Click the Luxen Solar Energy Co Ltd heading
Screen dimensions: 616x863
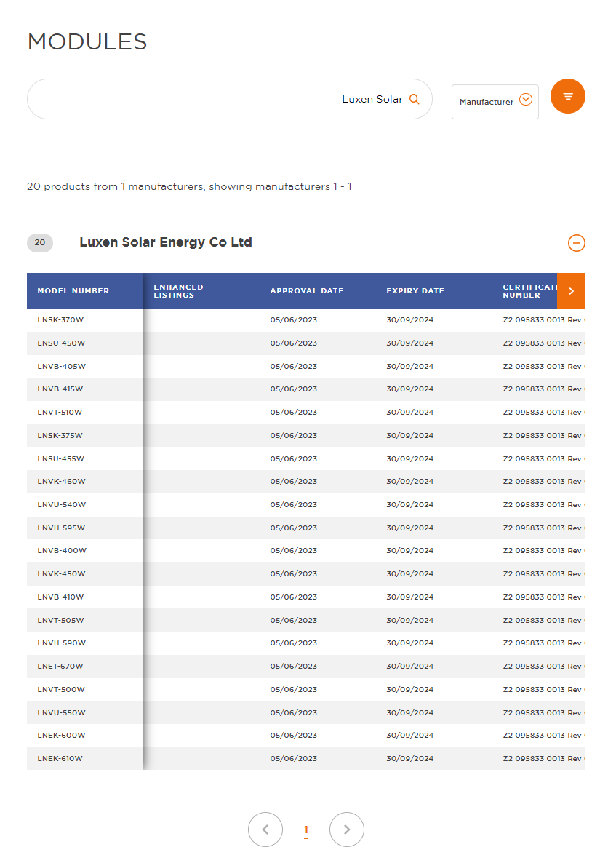tap(166, 242)
